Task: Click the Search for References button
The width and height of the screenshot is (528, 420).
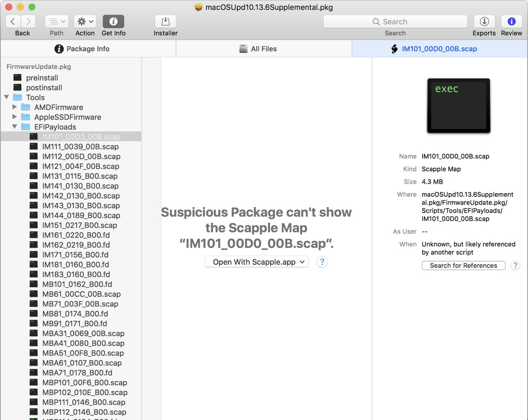Action: click(x=463, y=265)
